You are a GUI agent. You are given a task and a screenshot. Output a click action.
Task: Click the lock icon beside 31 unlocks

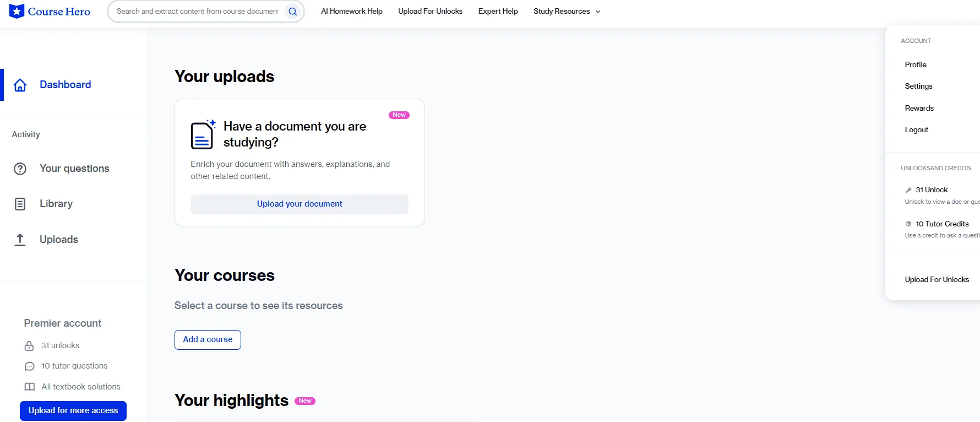(29, 346)
